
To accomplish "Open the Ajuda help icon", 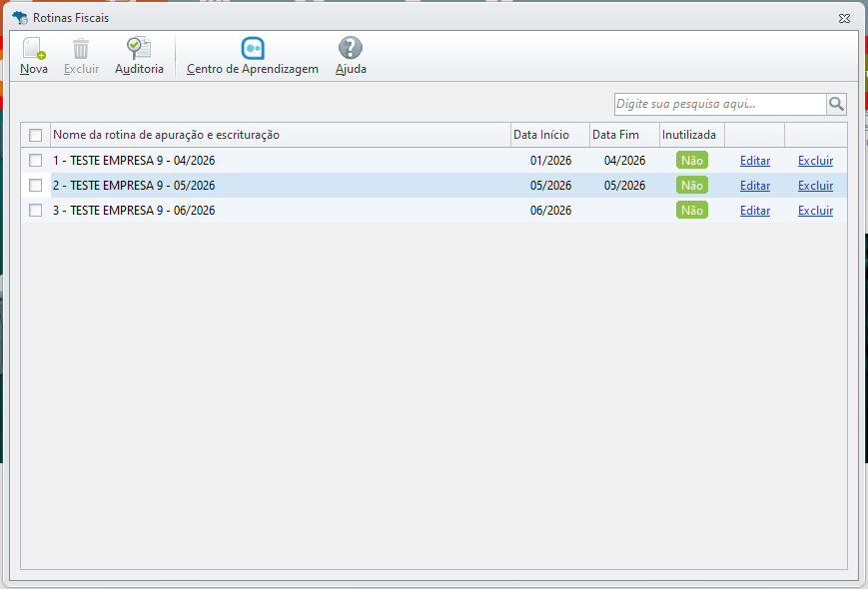I will (351, 48).
